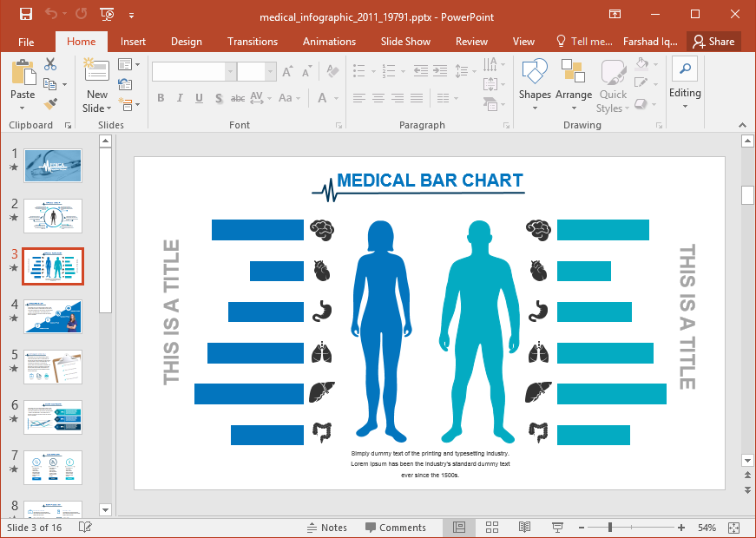Open the Insert tab
This screenshot has height=538, width=756.
(x=133, y=42)
